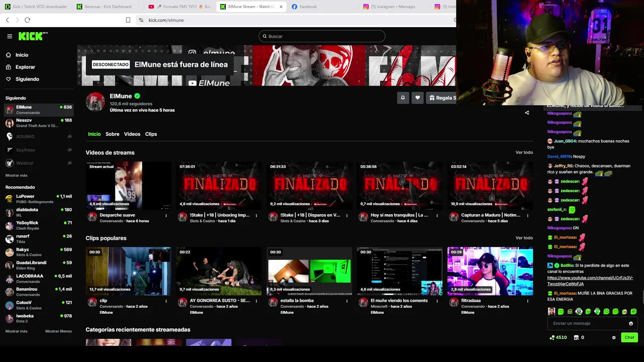Viewport: 644px width, 362px height.
Task: Click the notification bell button
Action: 403,98
